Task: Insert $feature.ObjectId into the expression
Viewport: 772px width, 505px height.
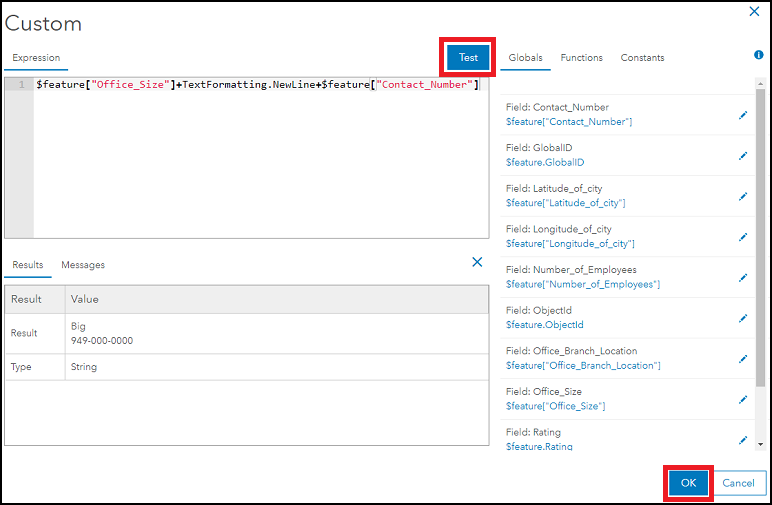Action: [545, 324]
